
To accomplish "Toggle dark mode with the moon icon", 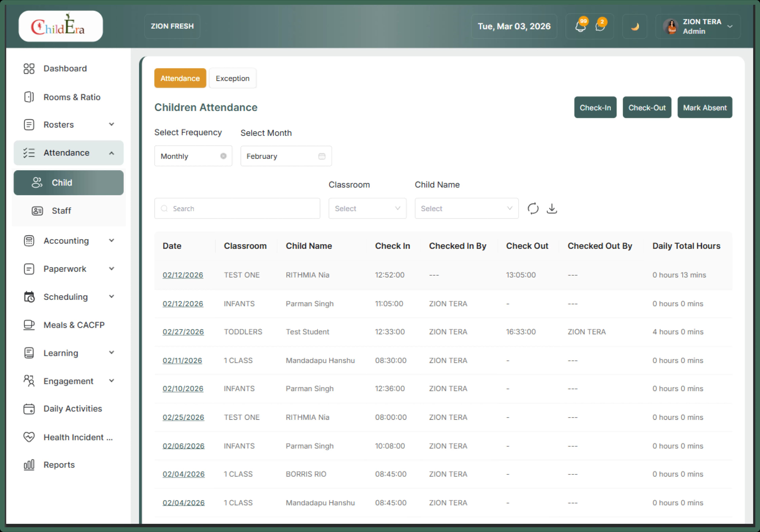I will [x=635, y=26].
